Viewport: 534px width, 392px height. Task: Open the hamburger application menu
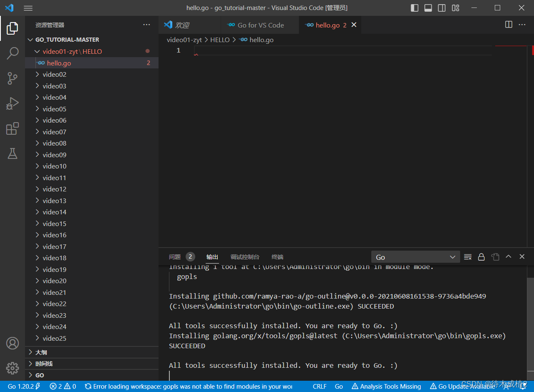coord(28,8)
